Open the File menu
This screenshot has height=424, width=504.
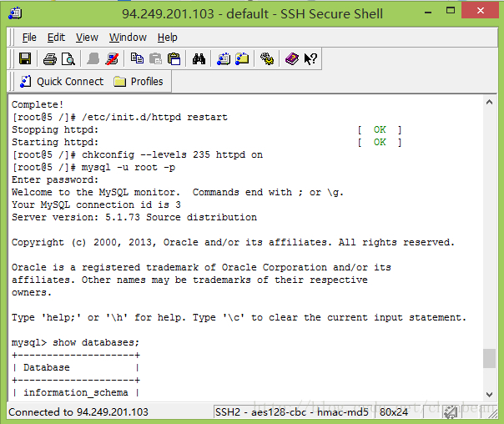tap(29, 38)
